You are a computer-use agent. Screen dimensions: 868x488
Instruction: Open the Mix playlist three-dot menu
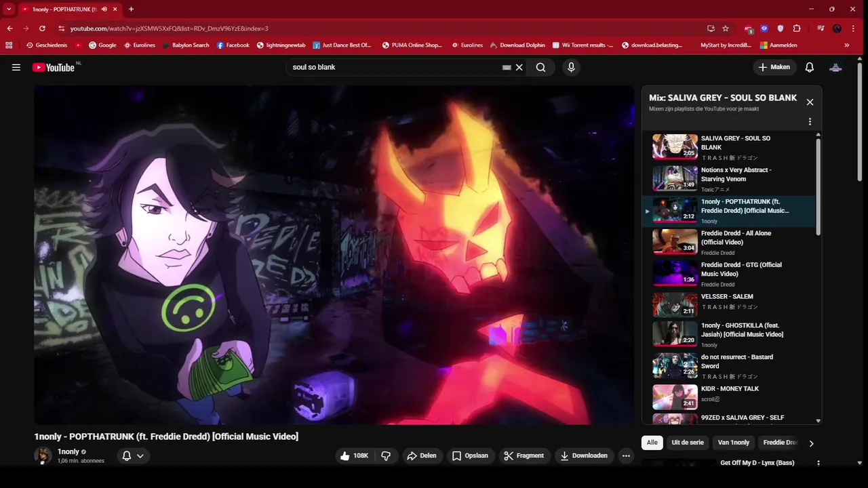pyautogui.click(x=810, y=122)
